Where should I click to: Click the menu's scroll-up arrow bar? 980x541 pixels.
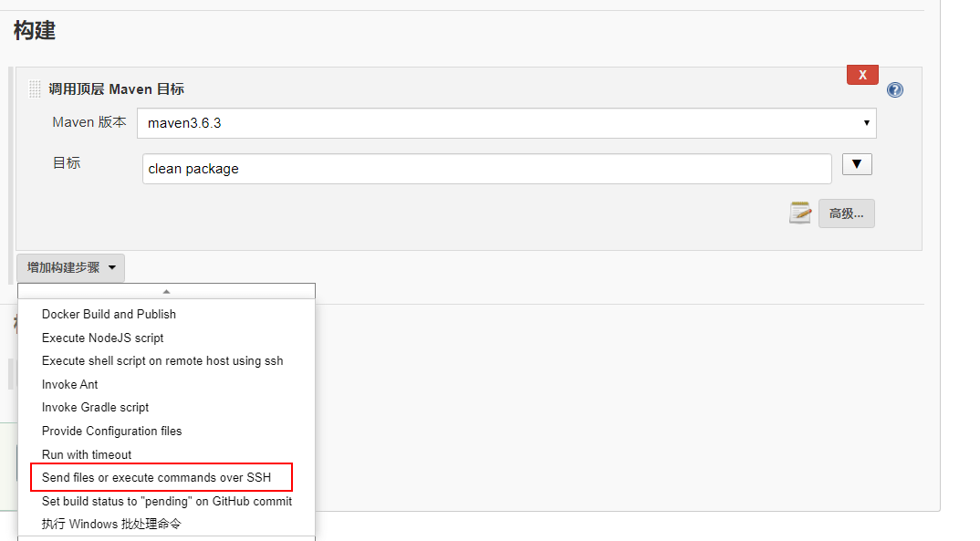(x=166, y=291)
